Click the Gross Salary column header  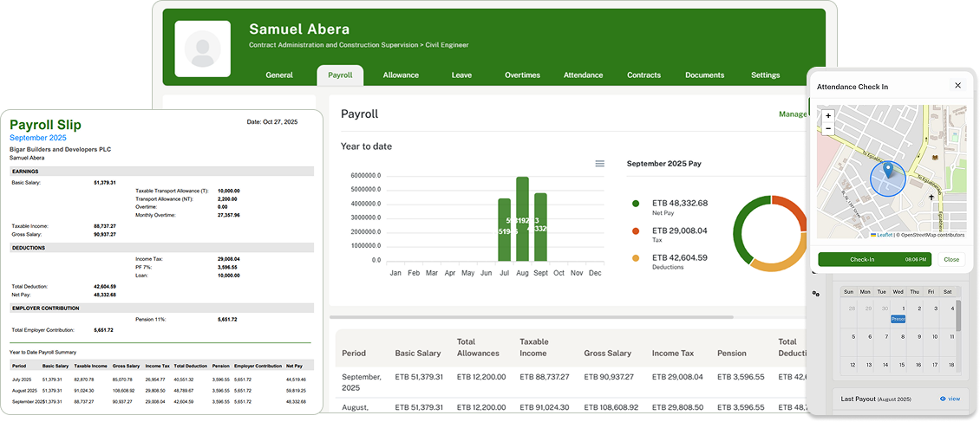(607, 354)
